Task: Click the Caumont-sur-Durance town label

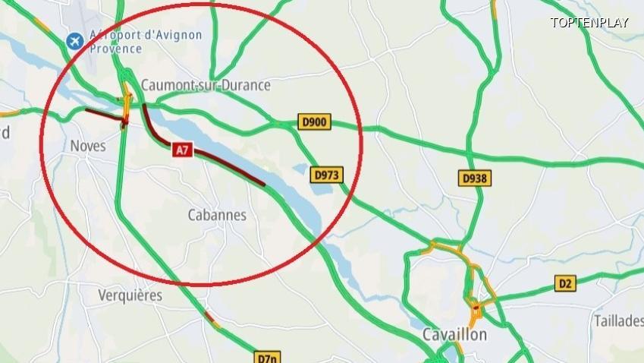Action: (x=206, y=86)
